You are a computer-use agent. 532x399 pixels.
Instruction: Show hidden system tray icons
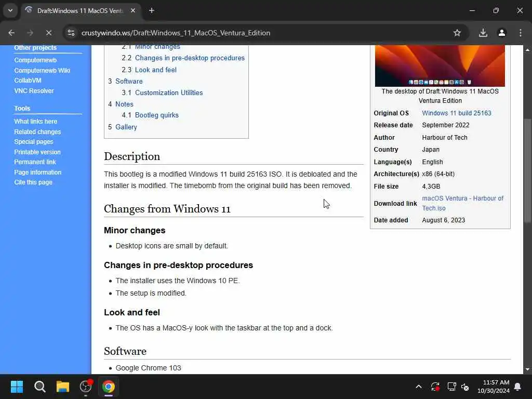(419, 387)
